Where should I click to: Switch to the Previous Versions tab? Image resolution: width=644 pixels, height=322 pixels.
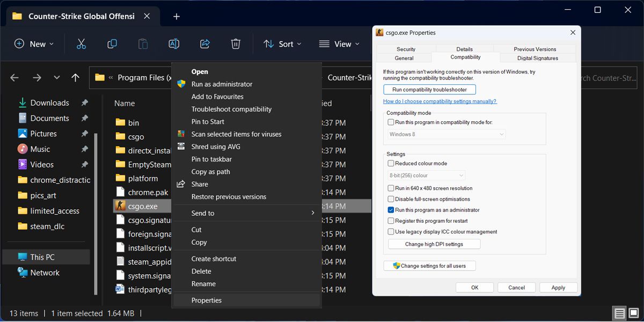click(535, 49)
